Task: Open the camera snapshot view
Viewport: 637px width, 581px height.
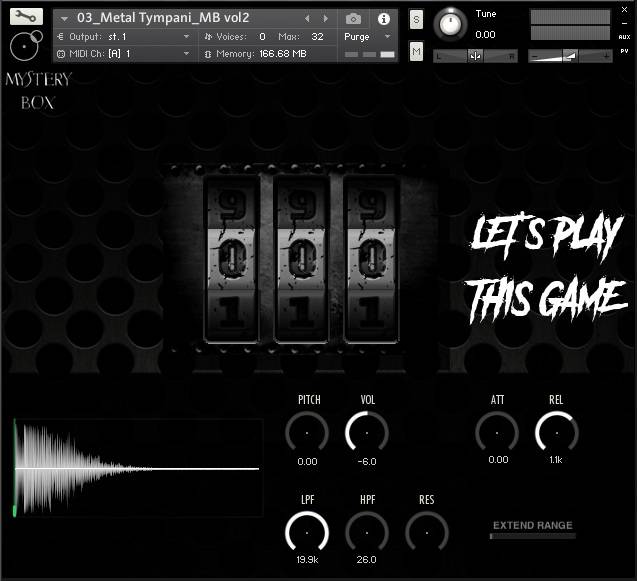Action: click(x=354, y=18)
